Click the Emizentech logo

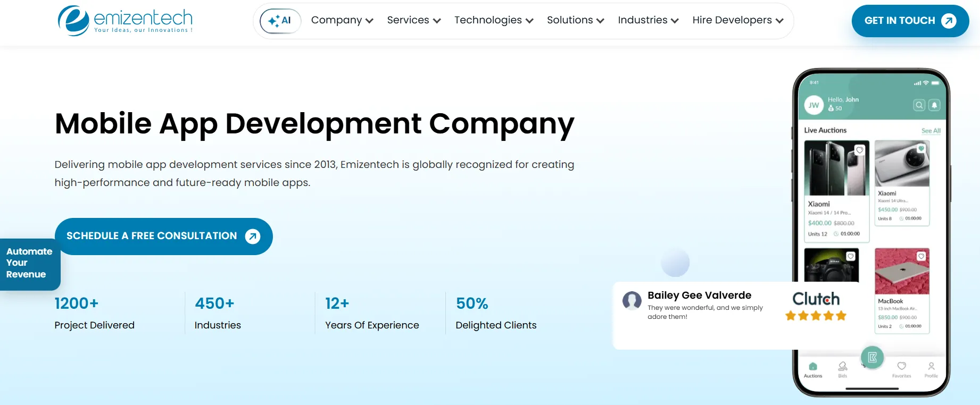click(125, 21)
